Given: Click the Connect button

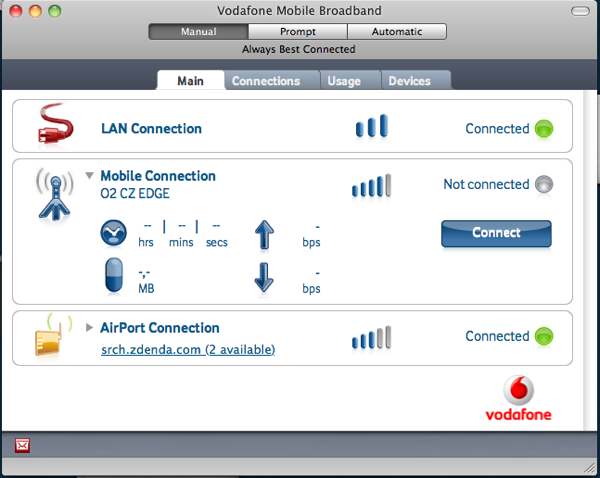Looking at the screenshot, I should (x=496, y=233).
